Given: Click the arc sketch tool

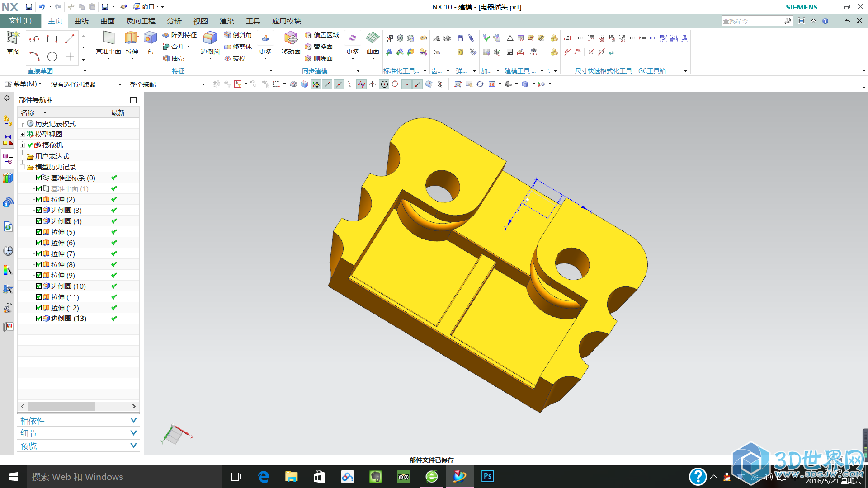Looking at the screenshot, I should (x=34, y=56).
